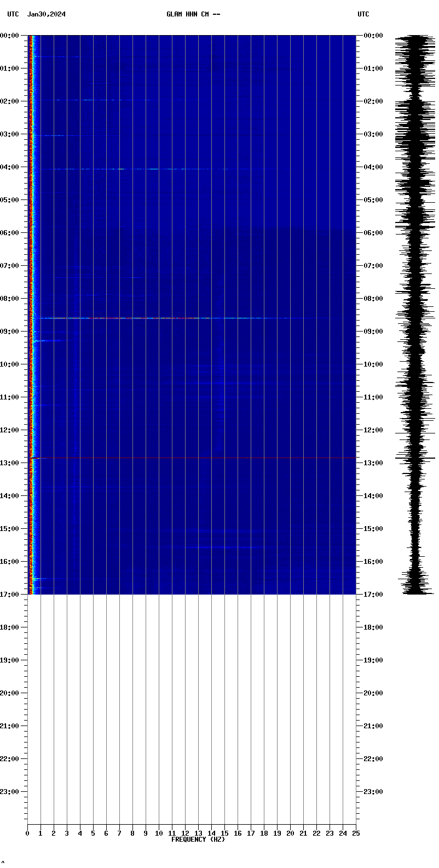Select the left 23:00 time marker
This screenshot has width=439, height=868.
pos(10,792)
